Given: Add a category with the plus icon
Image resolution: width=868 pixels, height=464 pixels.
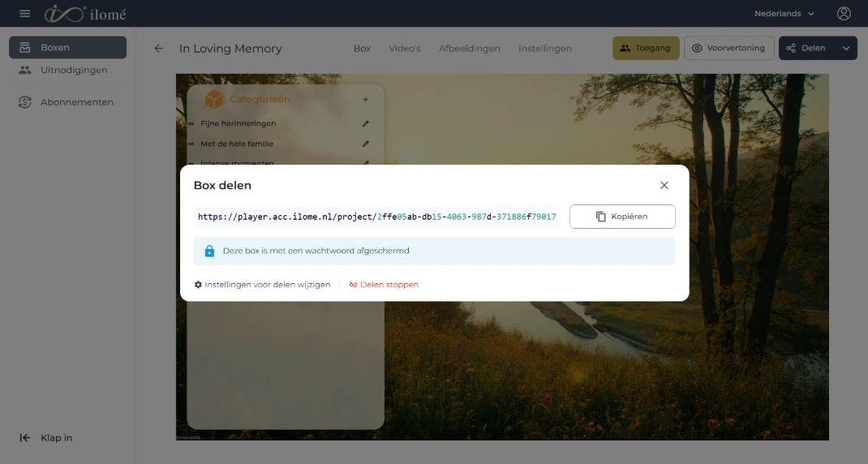Looking at the screenshot, I should (365, 100).
